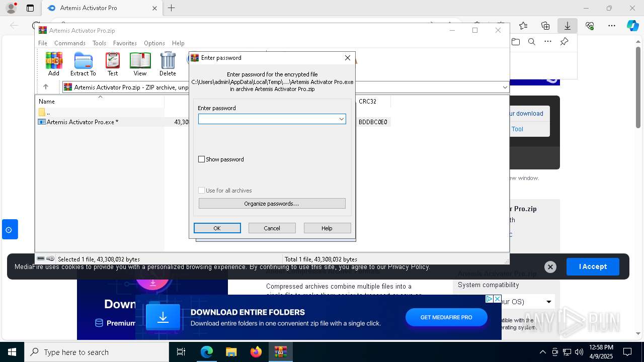
Task: Open the Copilot icon in Edge
Action: (632, 26)
